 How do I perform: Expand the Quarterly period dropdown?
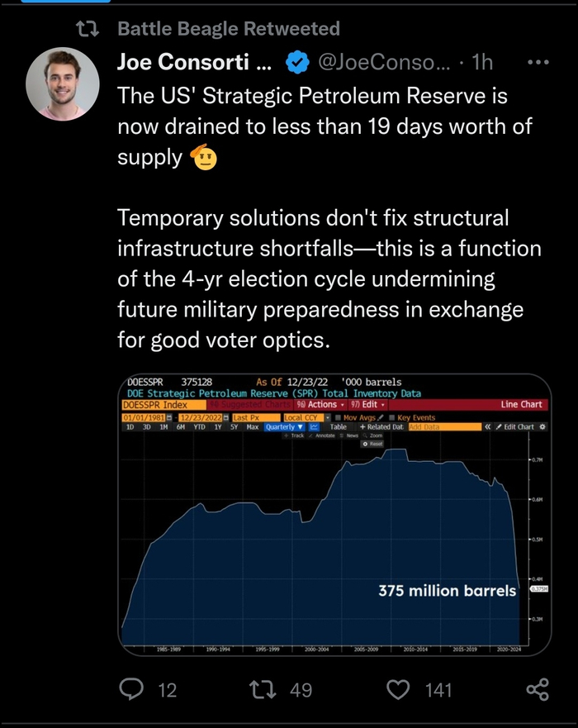[286, 427]
